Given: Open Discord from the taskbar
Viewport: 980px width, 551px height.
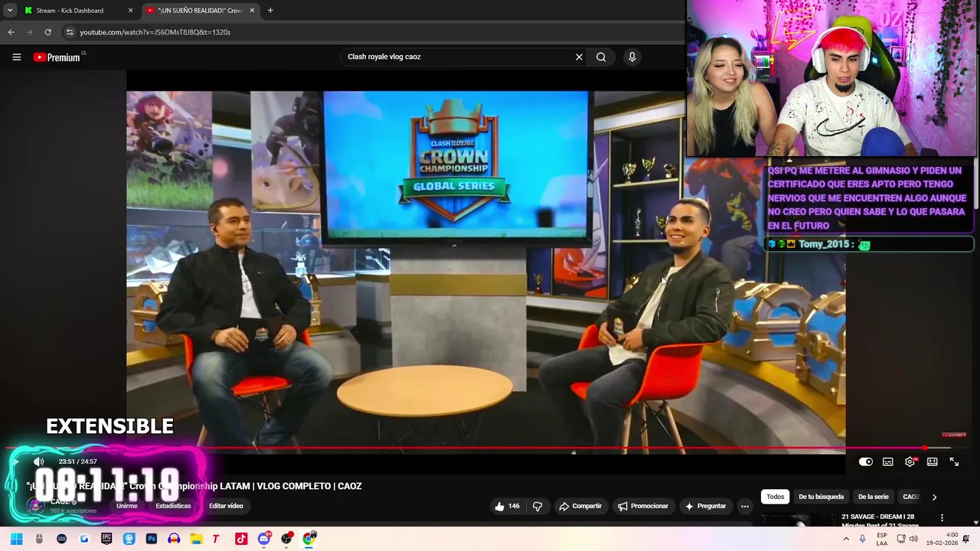Looking at the screenshot, I should click(x=264, y=539).
